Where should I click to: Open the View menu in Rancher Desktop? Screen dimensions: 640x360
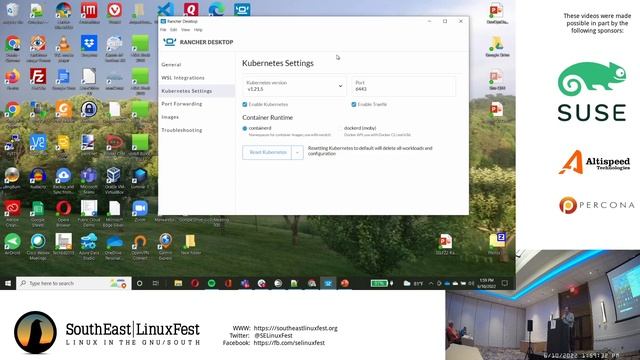[185, 30]
